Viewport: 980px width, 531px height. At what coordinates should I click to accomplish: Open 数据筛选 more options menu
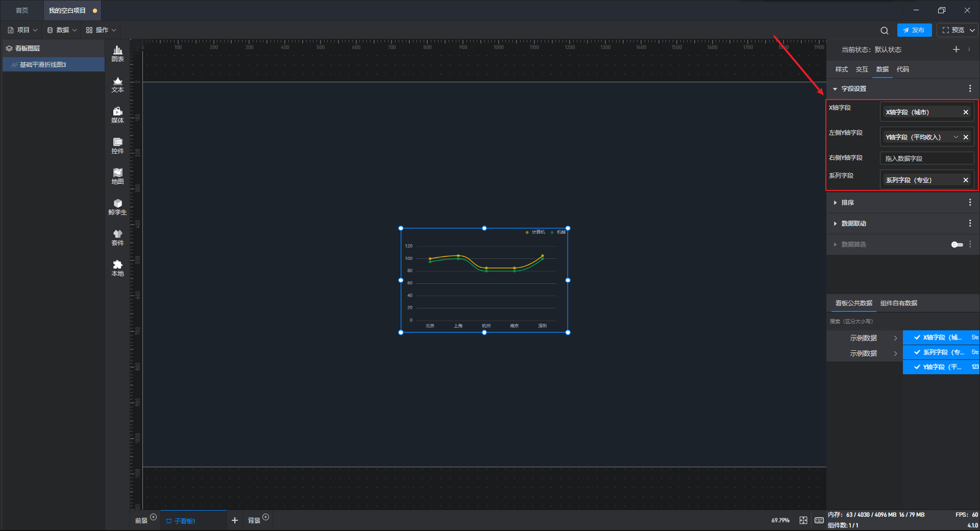click(970, 245)
